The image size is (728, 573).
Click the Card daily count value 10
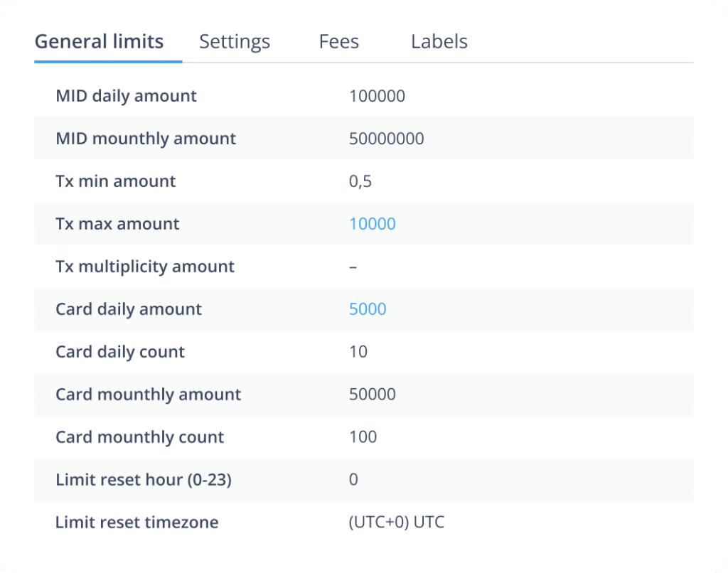[358, 352]
